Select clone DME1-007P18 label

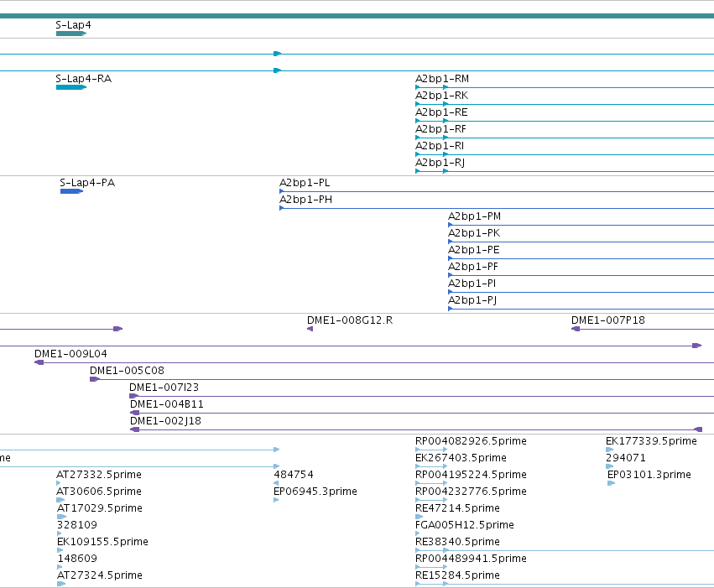(x=608, y=320)
